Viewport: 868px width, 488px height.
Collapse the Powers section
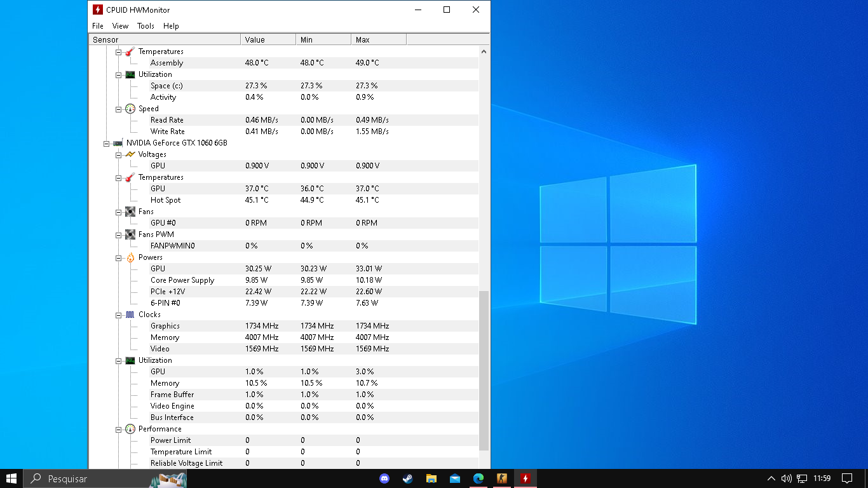click(x=118, y=258)
